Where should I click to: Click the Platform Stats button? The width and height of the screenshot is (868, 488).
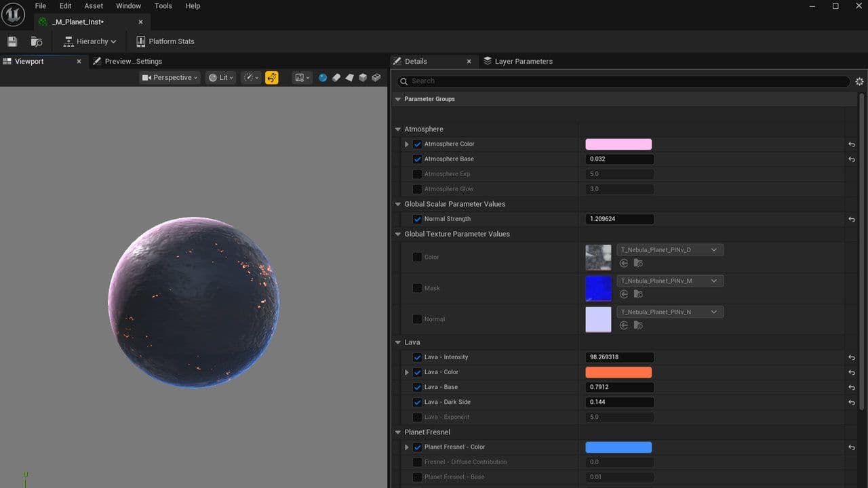[x=165, y=41]
